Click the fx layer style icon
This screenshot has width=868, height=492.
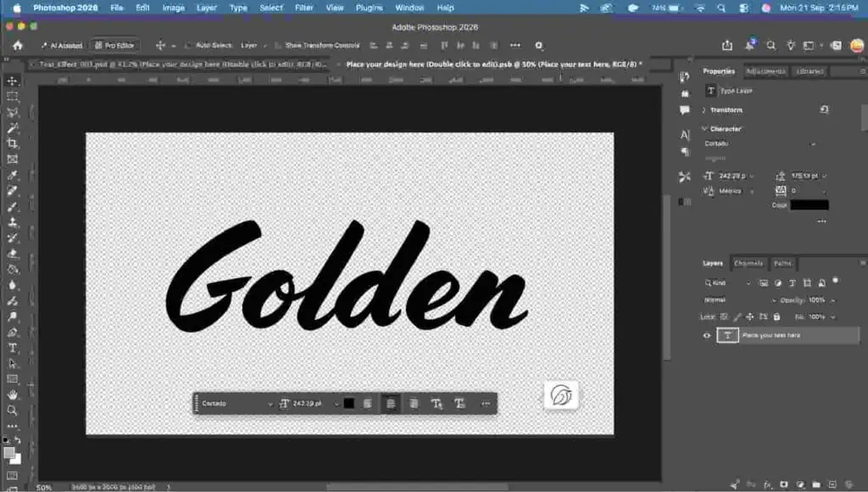768,484
